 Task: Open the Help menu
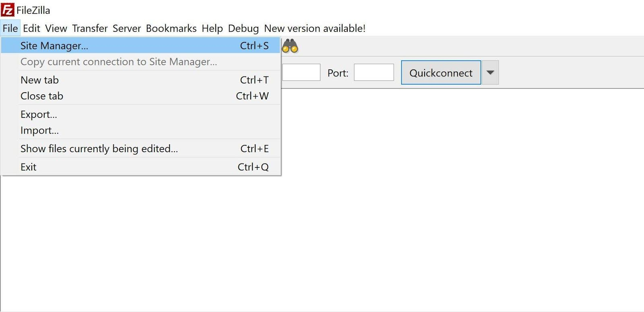tap(212, 28)
